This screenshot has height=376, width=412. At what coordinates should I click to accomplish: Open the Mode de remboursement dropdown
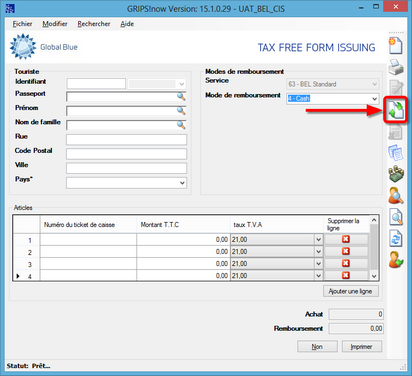click(374, 99)
